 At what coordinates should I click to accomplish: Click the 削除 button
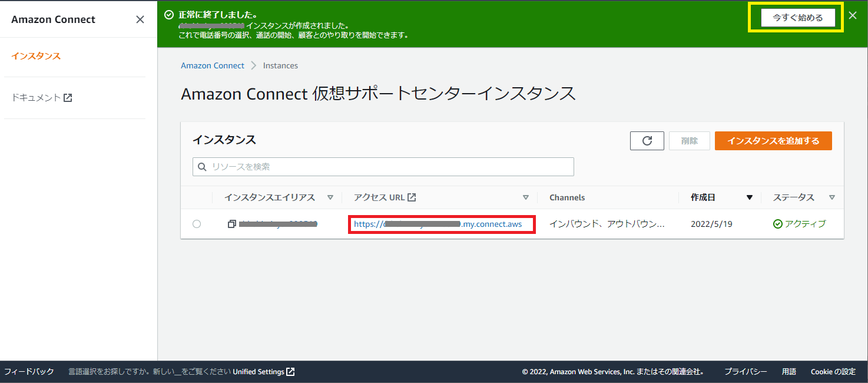[690, 141]
